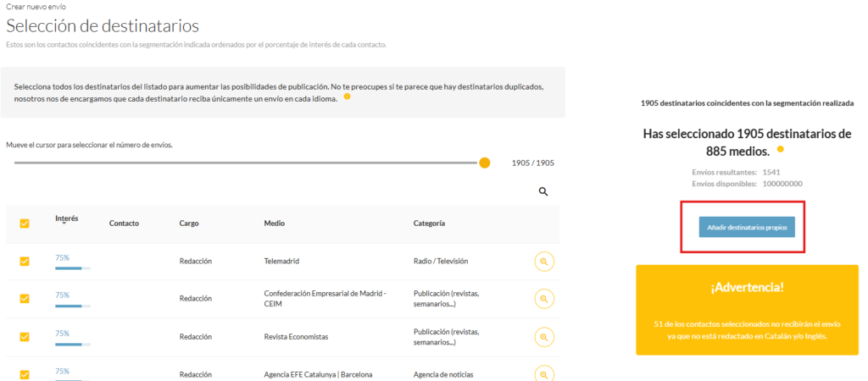
Task: Click yellow info dot beside '885 medios'
Action: (x=779, y=151)
